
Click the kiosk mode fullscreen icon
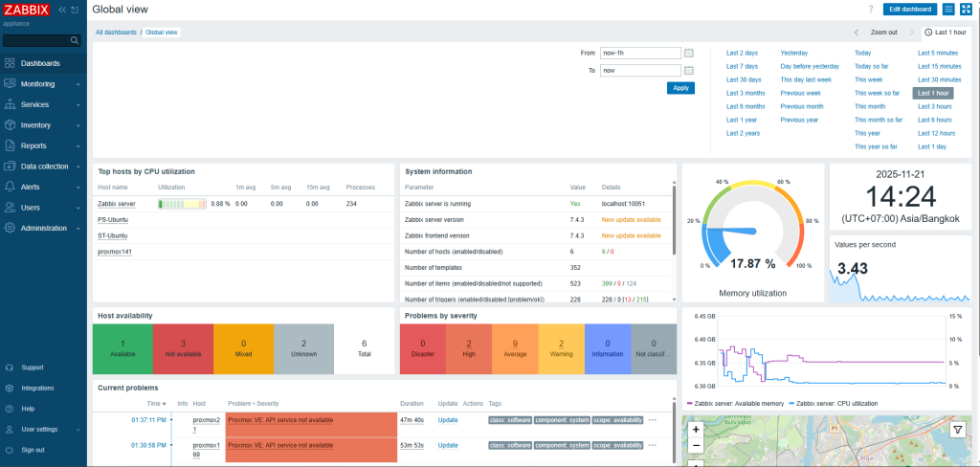[x=966, y=9]
